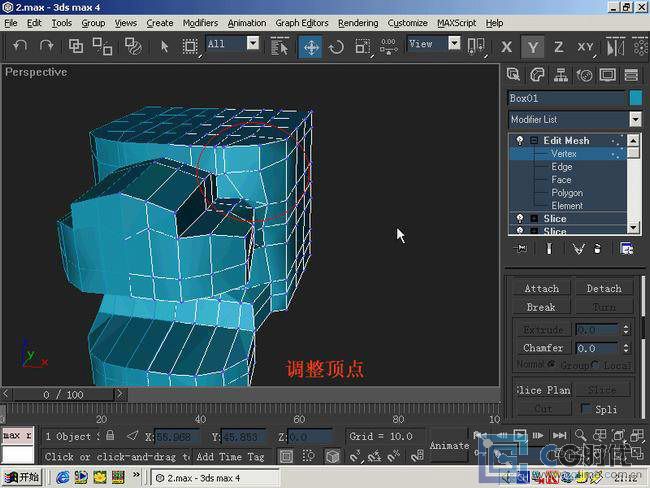Click the Undo arrow icon
The image size is (650, 488).
(x=20, y=46)
